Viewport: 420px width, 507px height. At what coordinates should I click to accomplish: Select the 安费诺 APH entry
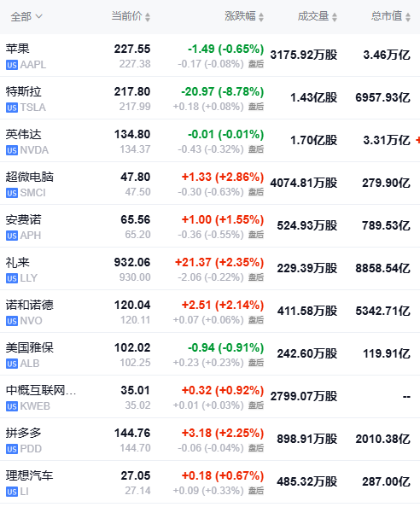(210, 226)
